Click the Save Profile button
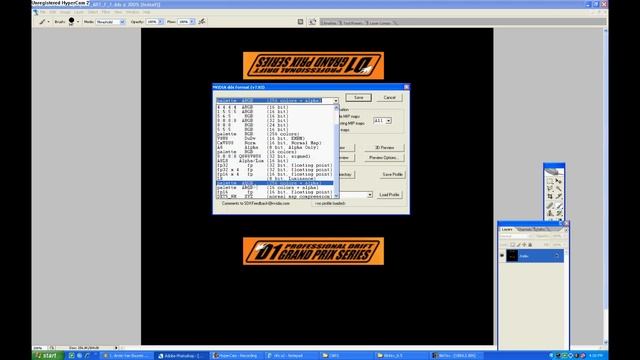This screenshot has height=360, width=640. 392,174
